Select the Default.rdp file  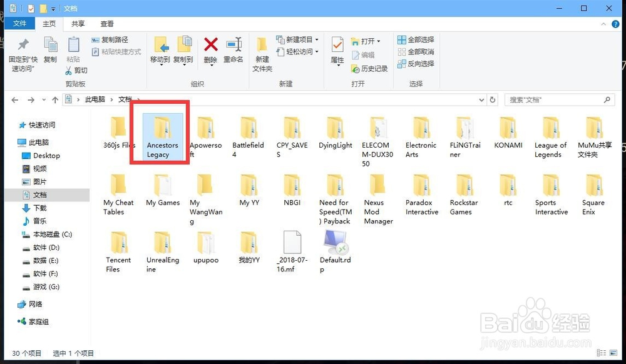[x=336, y=253]
